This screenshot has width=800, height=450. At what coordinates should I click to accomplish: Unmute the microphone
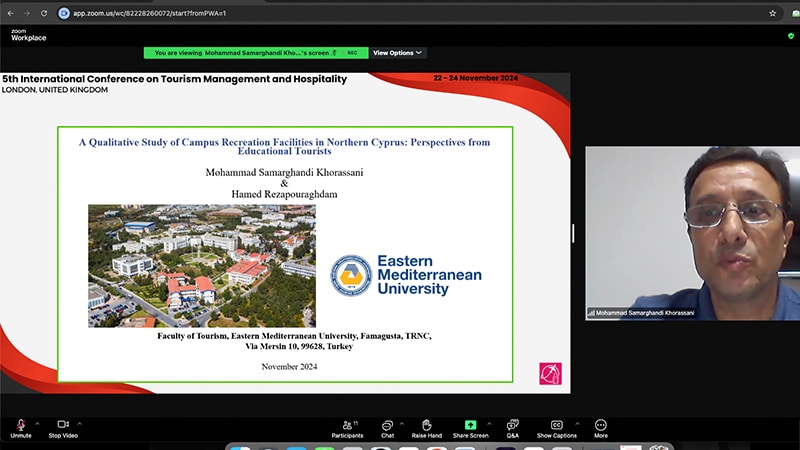coord(21,426)
